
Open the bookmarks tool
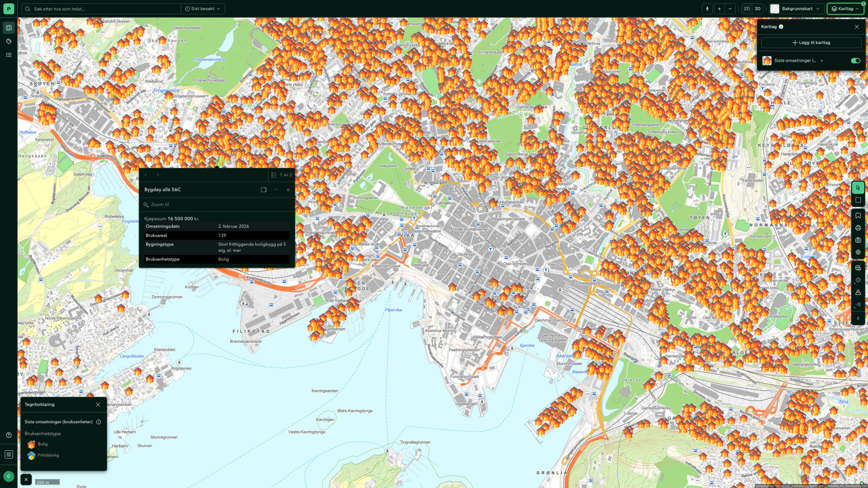coord(858,216)
